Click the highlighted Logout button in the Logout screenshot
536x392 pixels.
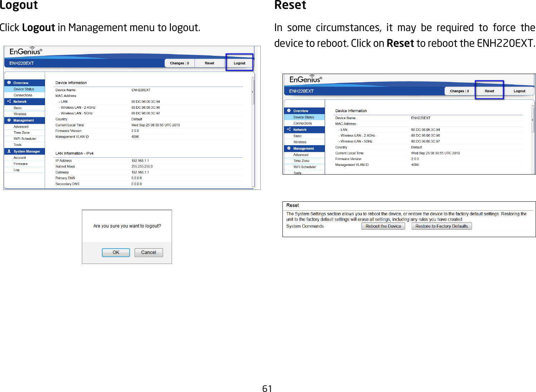240,63
